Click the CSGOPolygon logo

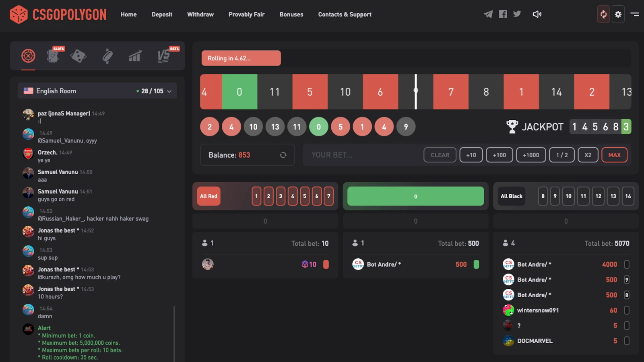tap(58, 14)
